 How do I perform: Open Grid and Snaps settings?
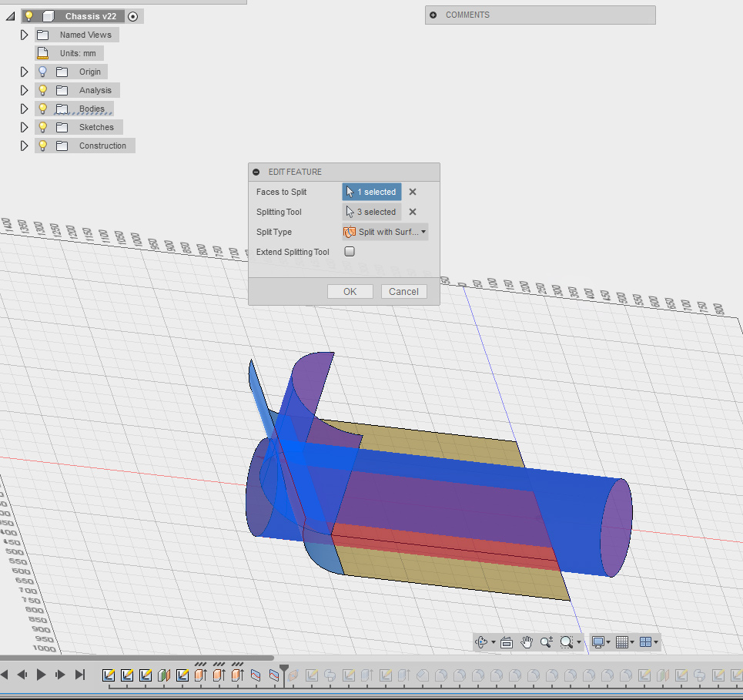[x=623, y=641]
